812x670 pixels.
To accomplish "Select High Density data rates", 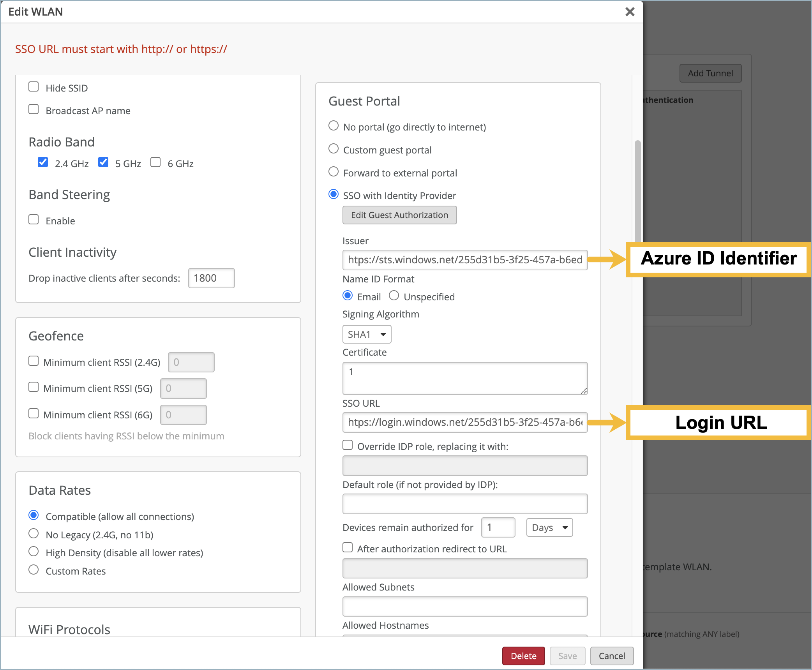I will [34, 552].
